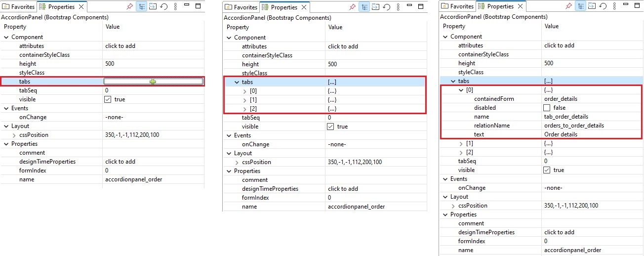
Task: Click 'click to add' for attributes in middle panel
Action: [x=343, y=46]
